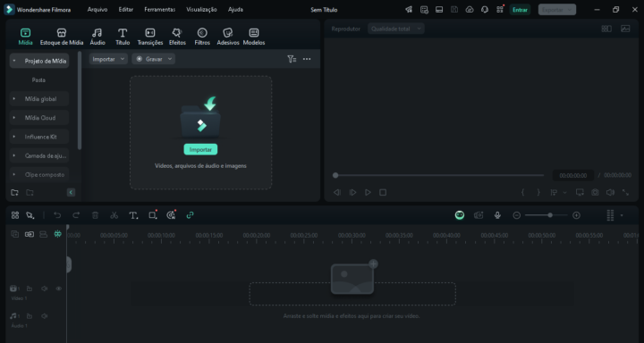The height and width of the screenshot is (343, 644).
Task: Open the Qualidade total dropdown
Action: [x=396, y=29]
